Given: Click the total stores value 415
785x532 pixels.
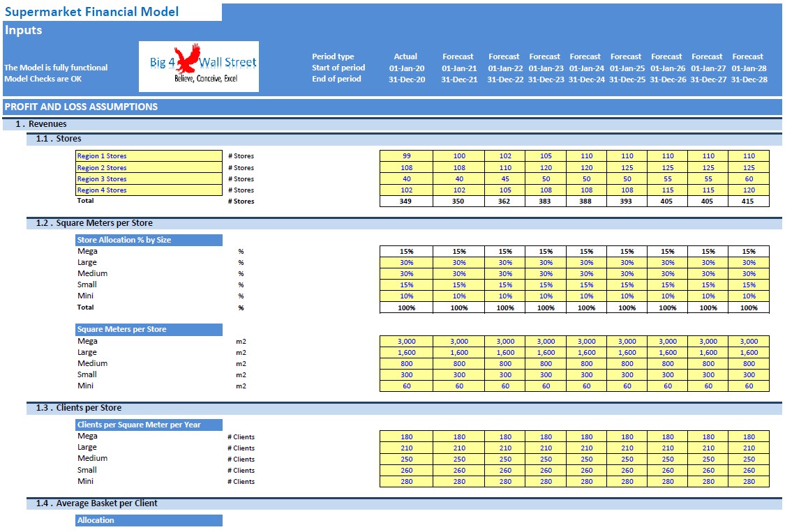Looking at the screenshot, I should click(x=749, y=202).
